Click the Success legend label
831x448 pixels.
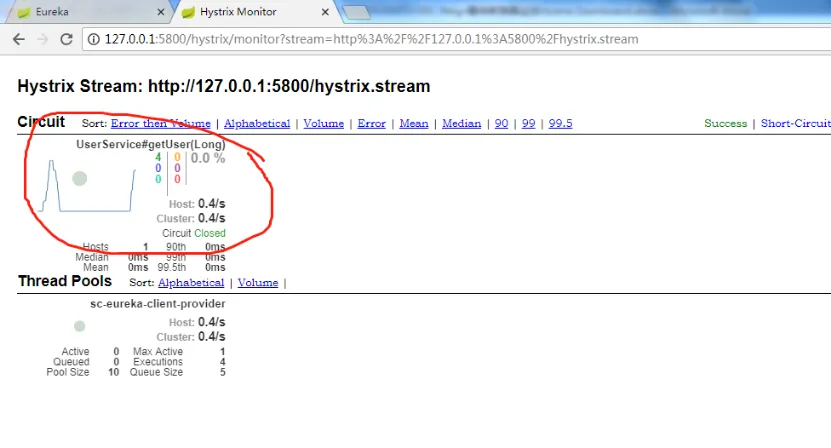pos(726,124)
